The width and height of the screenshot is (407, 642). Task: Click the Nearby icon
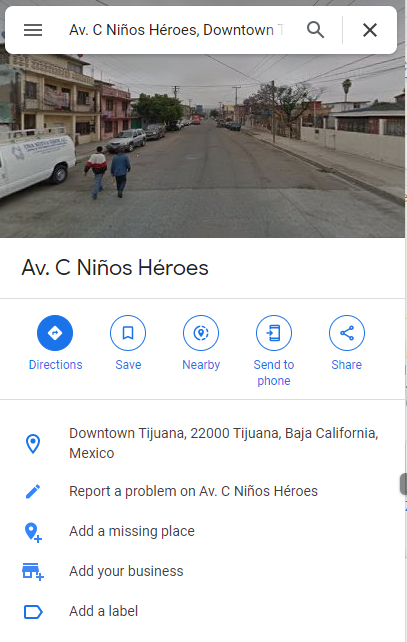click(x=201, y=333)
